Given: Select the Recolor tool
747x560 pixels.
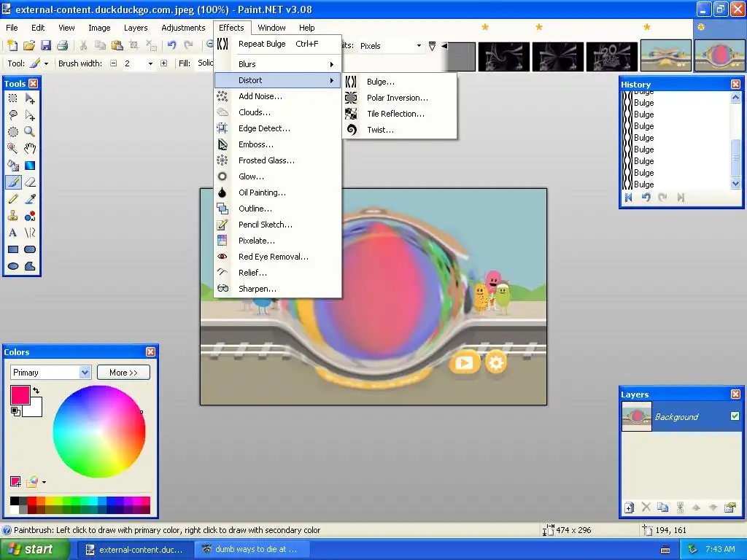Looking at the screenshot, I should tap(30, 216).
